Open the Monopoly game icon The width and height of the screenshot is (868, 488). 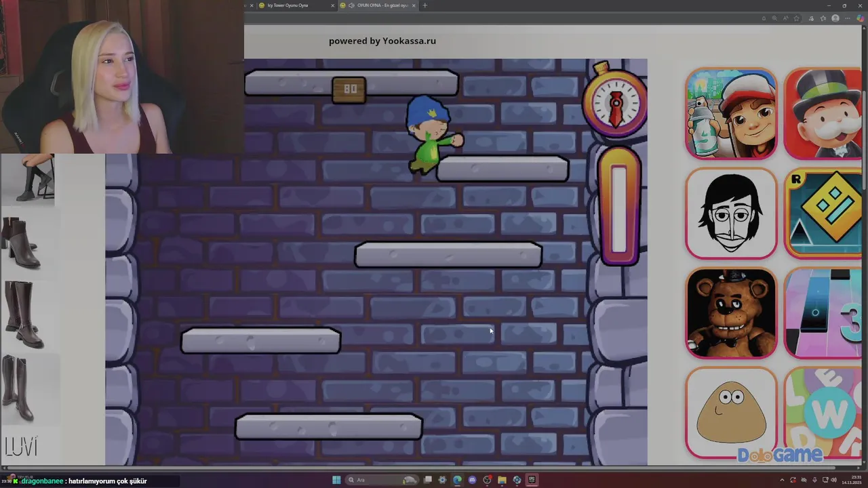coord(823,114)
